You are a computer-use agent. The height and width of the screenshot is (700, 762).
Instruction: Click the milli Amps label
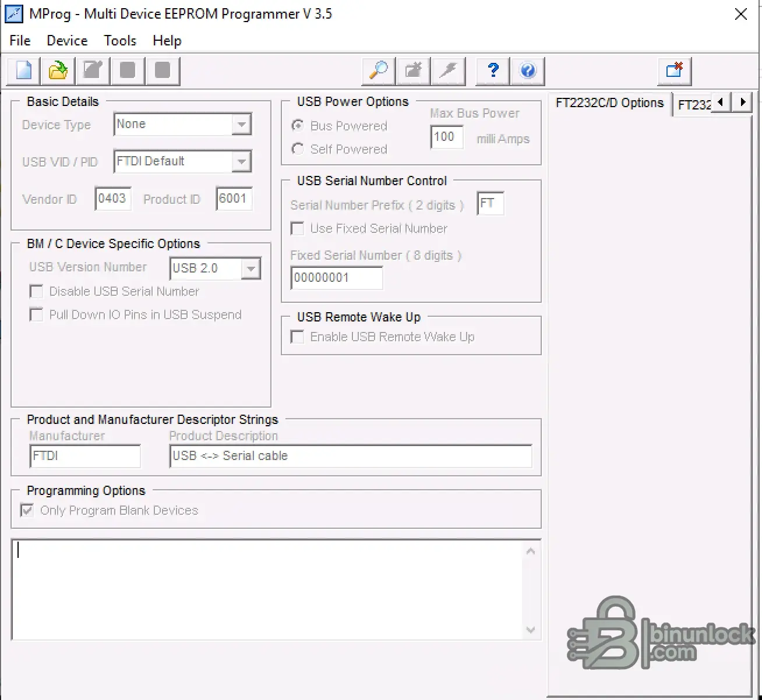click(503, 139)
